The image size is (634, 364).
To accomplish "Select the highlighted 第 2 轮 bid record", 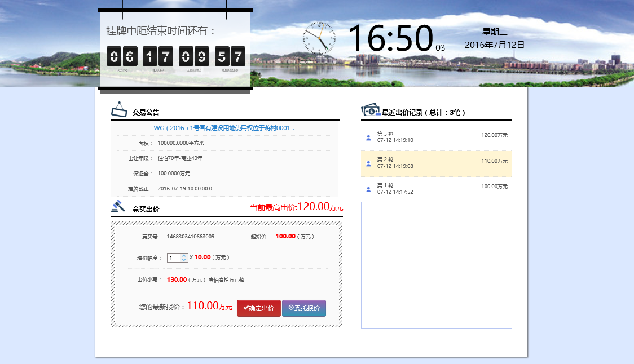I will [436, 163].
